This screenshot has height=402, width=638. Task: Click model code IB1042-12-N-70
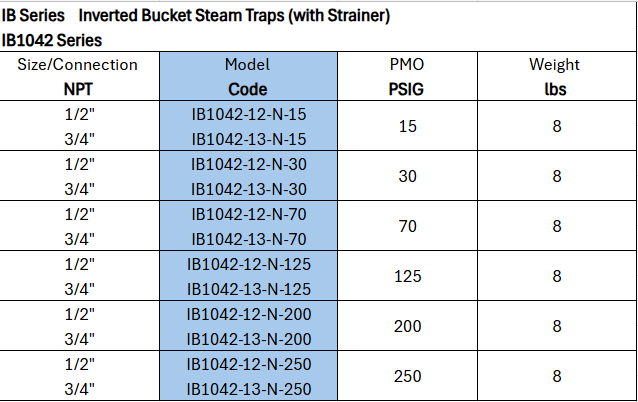(x=248, y=214)
